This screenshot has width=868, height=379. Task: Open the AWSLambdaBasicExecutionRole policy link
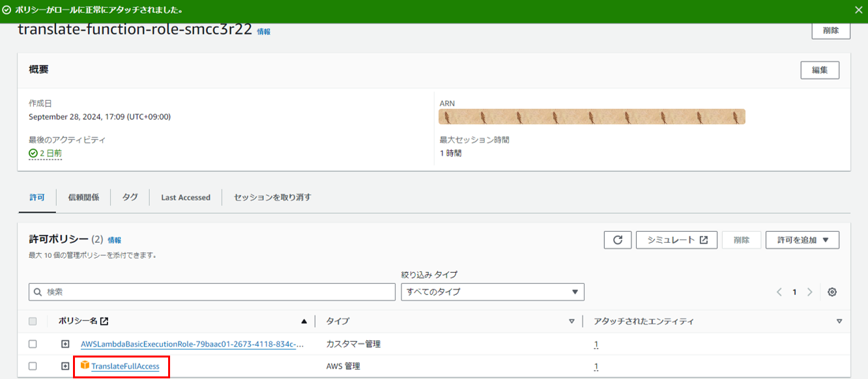click(x=192, y=344)
